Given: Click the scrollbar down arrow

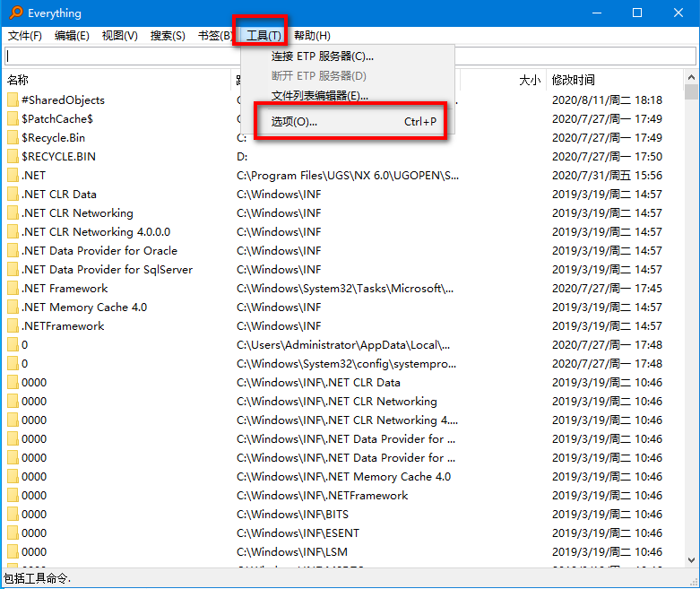Looking at the screenshot, I should coord(692,560).
